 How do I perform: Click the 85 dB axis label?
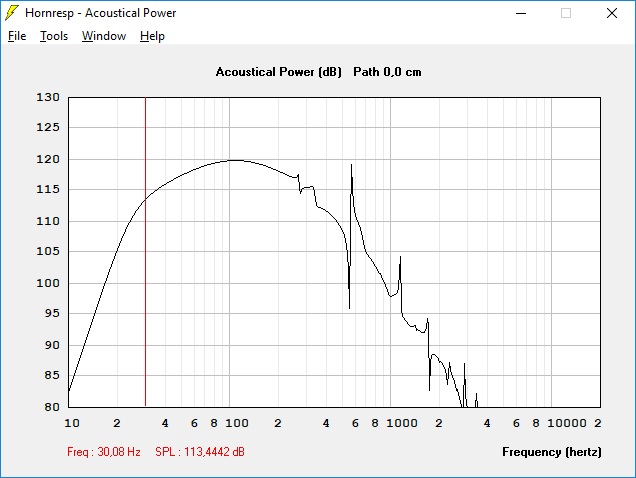(52, 375)
